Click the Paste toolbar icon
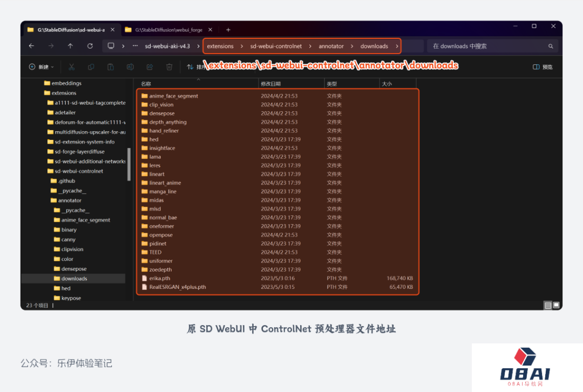583x392 pixels. 111,67
